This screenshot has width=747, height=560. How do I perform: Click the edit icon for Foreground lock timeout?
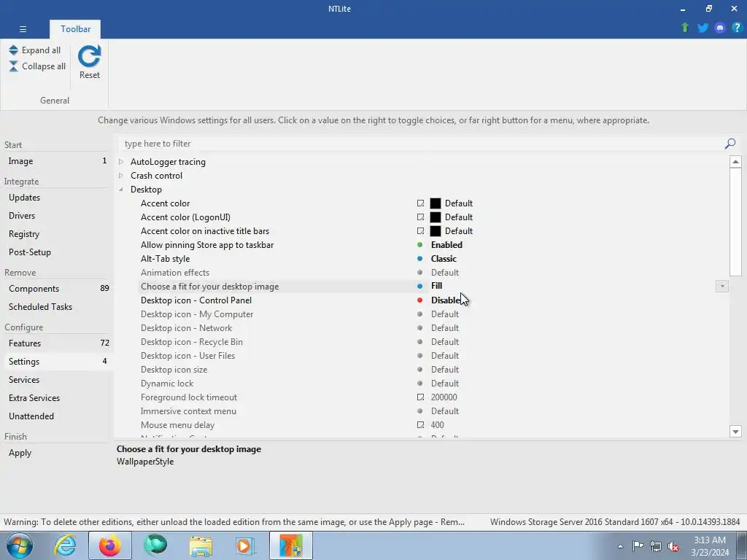coord(420,397)
